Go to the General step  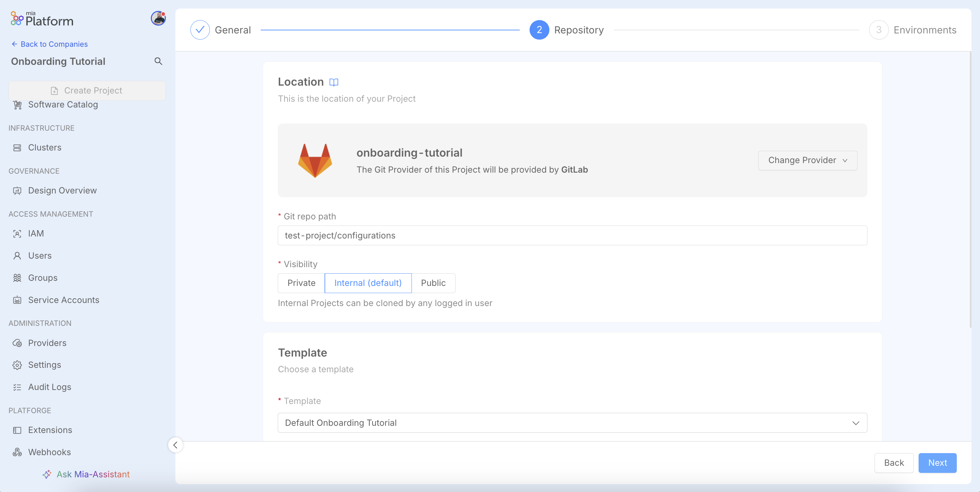(x=221, y=30)
